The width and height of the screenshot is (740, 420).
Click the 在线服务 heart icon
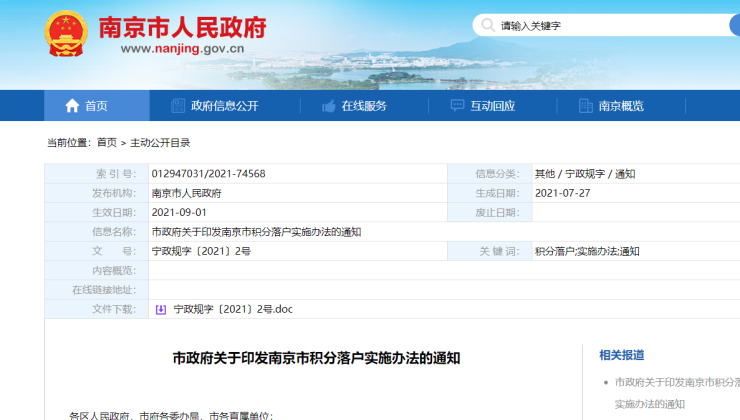pos(328,106)
